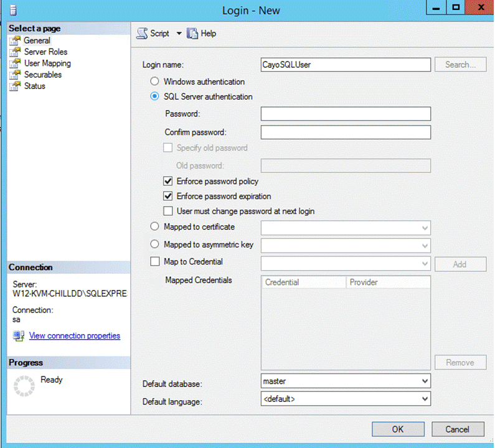Select Windows authentication radio button
Image resolution: width=495 pixels, height=448 pixels.
(154, 82)
